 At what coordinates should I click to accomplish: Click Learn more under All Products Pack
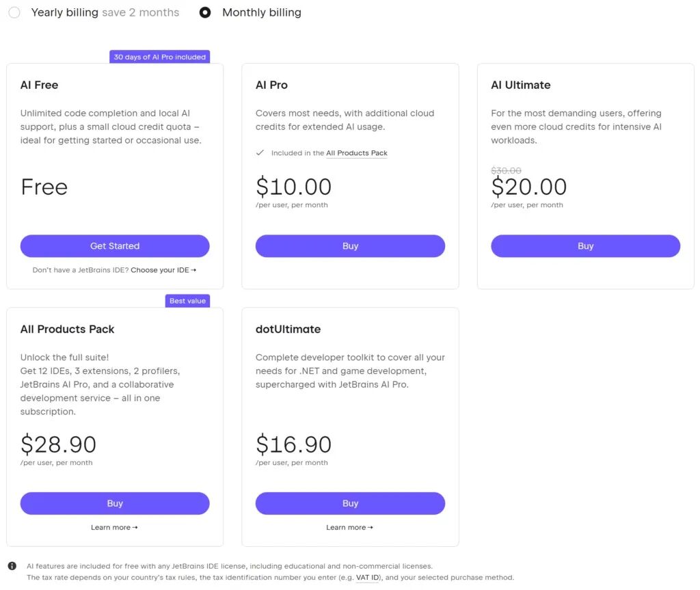(x=114, y=528)
